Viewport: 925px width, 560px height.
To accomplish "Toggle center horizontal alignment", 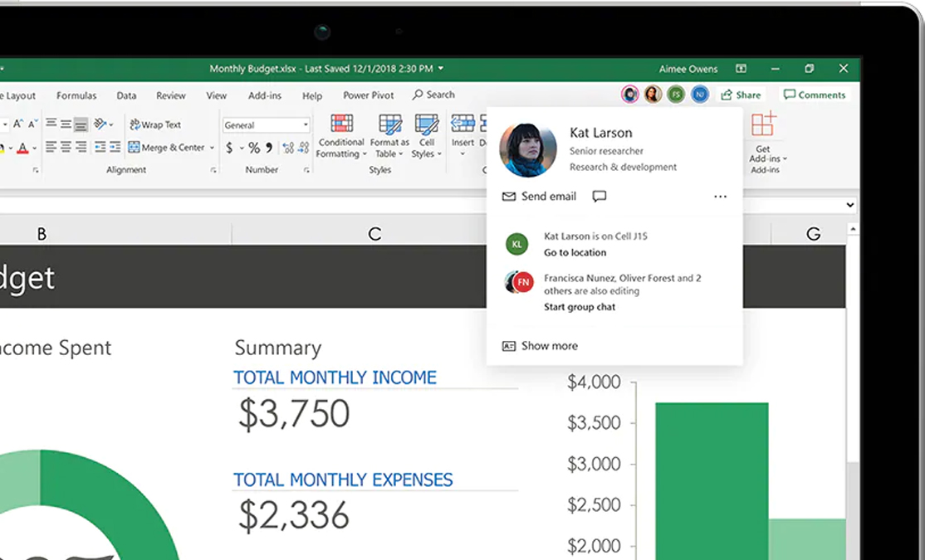I will (x=66, y=147).
